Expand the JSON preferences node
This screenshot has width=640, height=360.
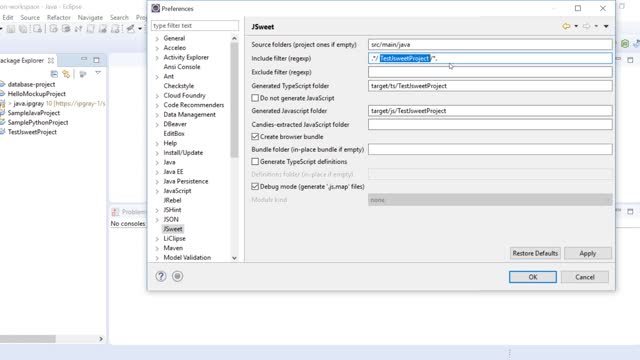point(157,220)
